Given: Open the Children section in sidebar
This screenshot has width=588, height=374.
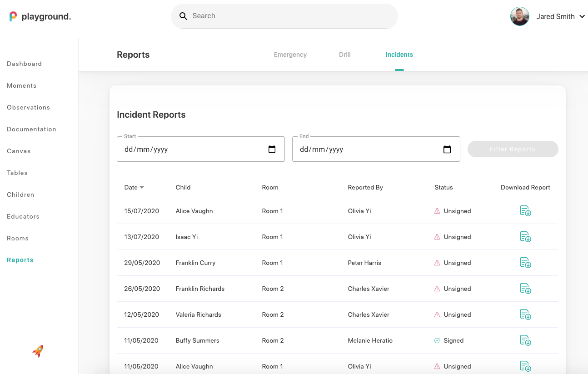Looking at the screenshot, I should click(20, 194).
